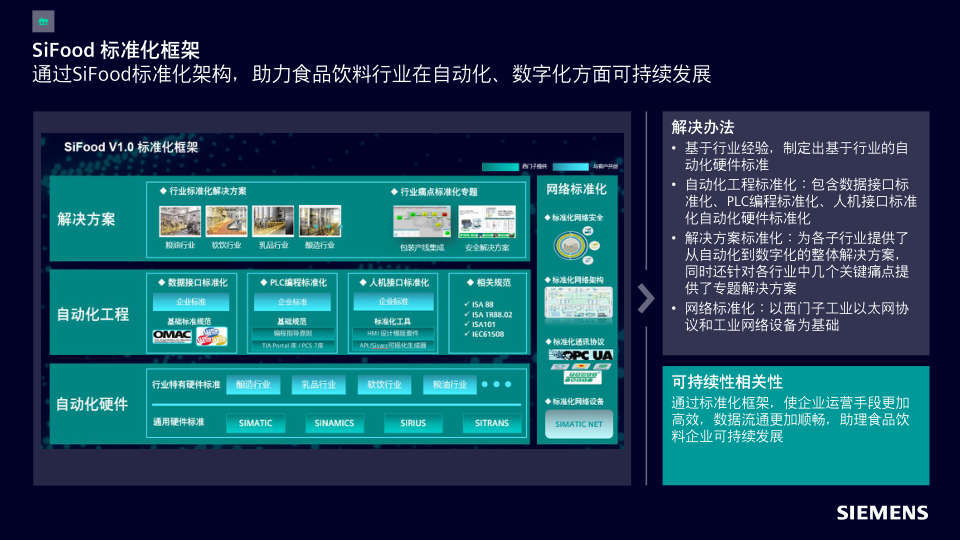Click the 基础标准规范 label above OMAC
Viewport: 960px width, 540px height.
click(x=189, y=321)
